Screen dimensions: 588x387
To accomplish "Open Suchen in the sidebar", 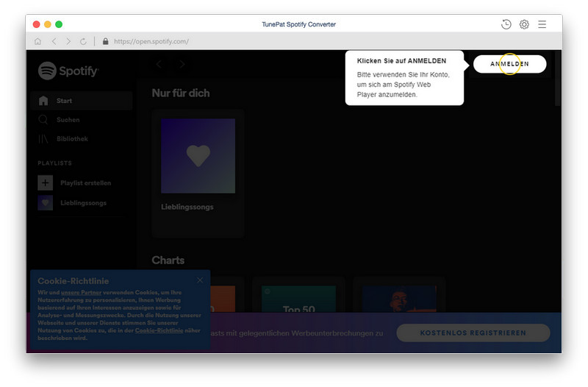I will (82, 120).
